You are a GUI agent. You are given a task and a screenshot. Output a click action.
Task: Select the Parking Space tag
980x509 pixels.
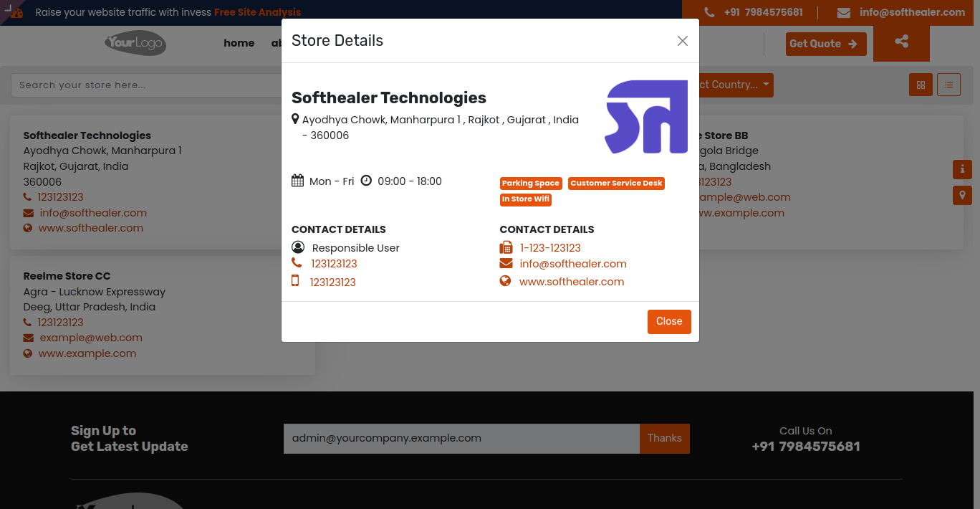[x=531, y=184]
